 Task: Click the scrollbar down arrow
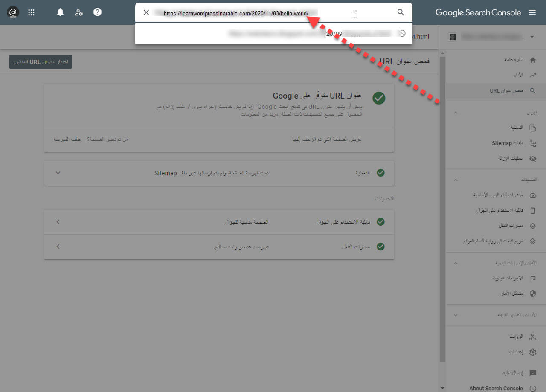coord(442,388)
